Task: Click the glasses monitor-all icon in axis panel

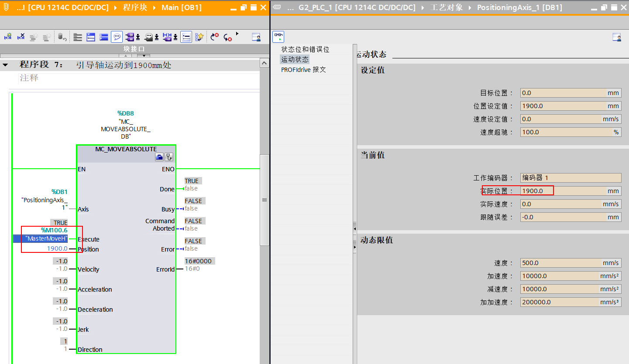Action: pyautogui.click(x=278, y=37)
